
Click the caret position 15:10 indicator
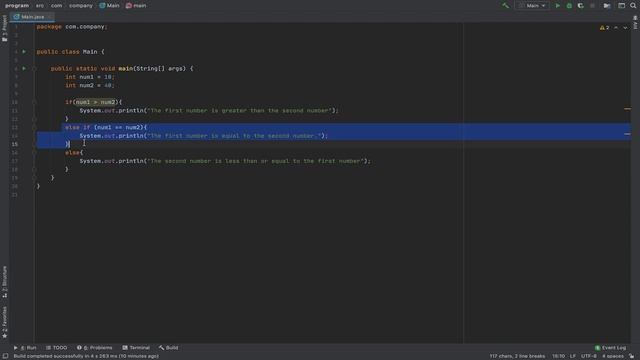(558, 356)
